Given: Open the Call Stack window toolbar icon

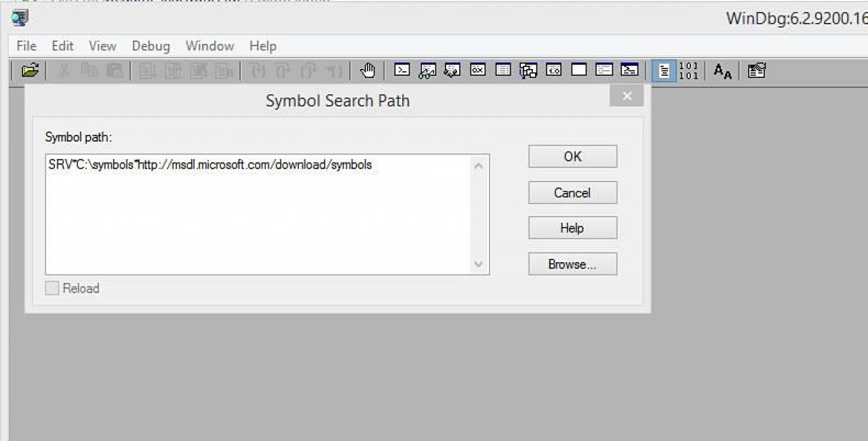Looking at the screenshot, I should pyautogui.click(x=528, y=70).
